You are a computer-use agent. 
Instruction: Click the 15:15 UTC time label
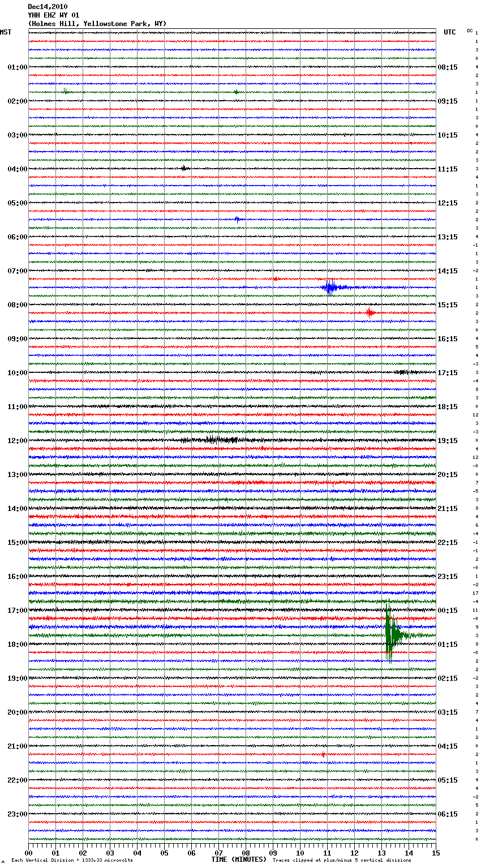(x=448, y=305)
